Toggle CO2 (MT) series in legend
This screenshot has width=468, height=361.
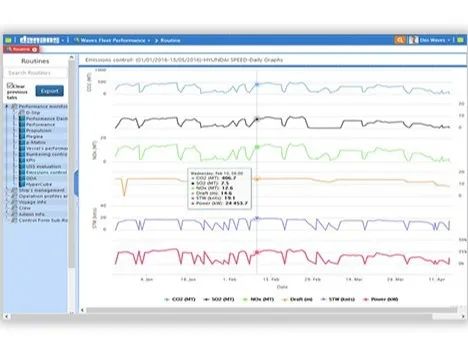pyautogui.click(x=180, y=299)
